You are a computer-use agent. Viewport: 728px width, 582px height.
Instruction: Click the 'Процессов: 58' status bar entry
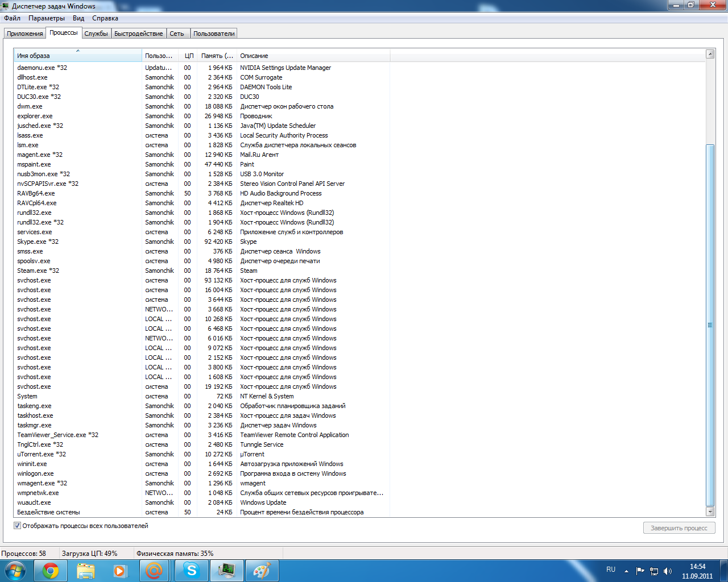(23, 553)
